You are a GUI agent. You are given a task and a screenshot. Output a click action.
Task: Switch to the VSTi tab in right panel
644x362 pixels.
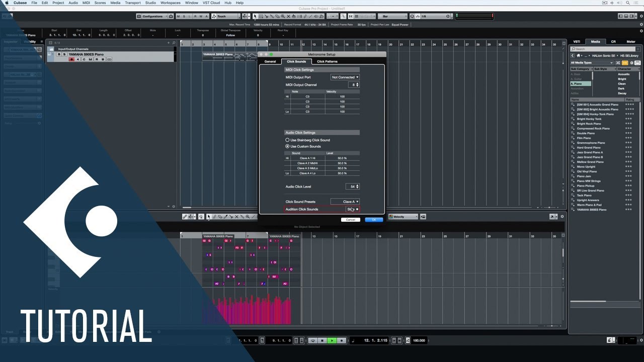pyautogui.click(x=577, y=42)
